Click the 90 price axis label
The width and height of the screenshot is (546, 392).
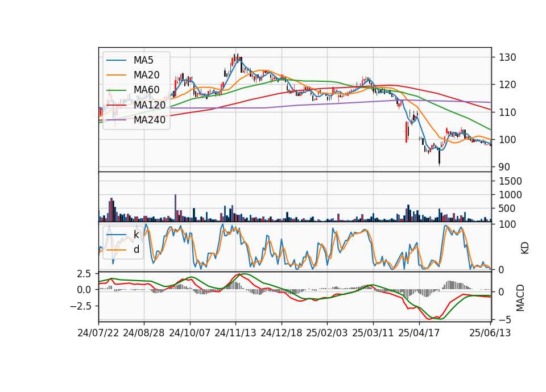click(504, 167)
